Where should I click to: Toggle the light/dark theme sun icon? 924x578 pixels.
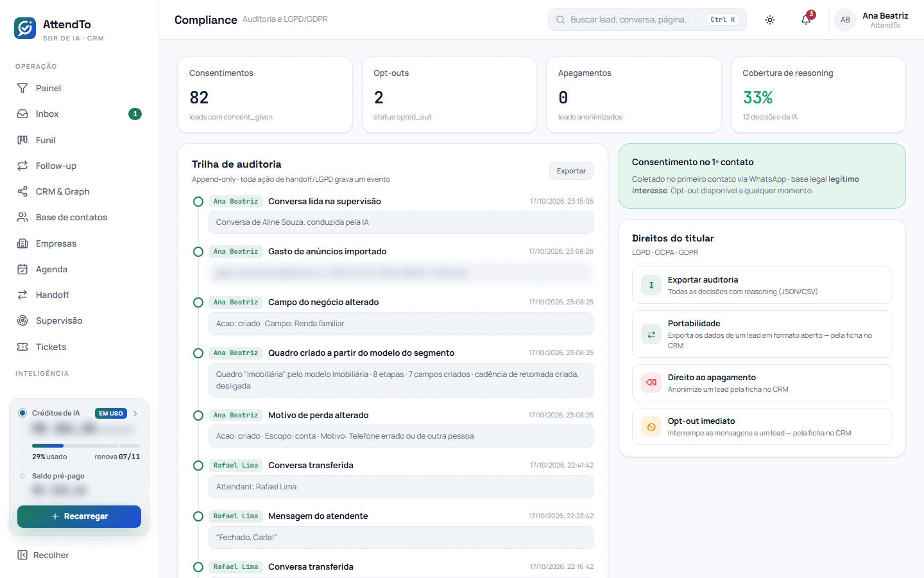pos(770,20)
